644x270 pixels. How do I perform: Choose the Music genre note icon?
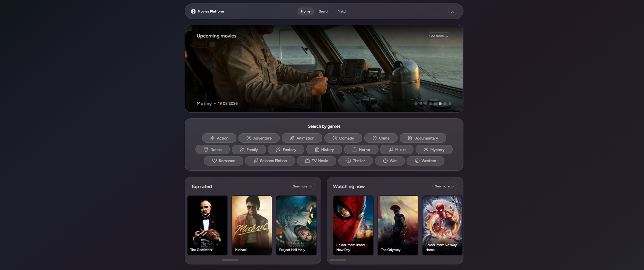click(x=391, y=150)
